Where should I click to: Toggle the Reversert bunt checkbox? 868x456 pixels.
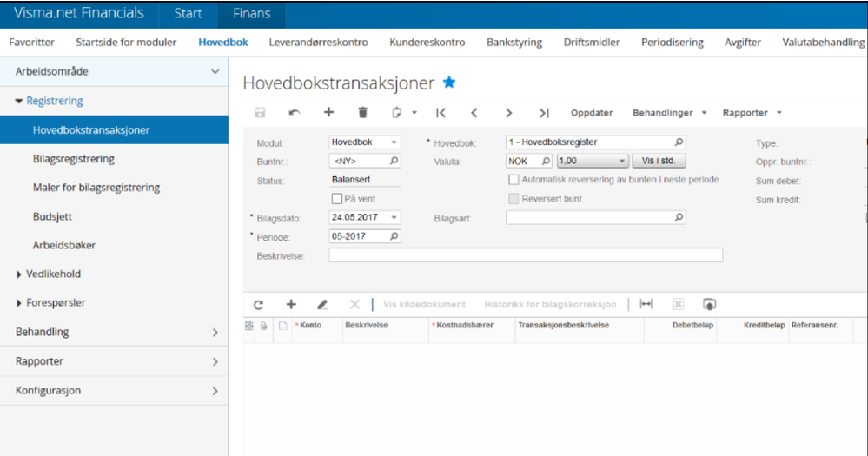pos(514,198)
